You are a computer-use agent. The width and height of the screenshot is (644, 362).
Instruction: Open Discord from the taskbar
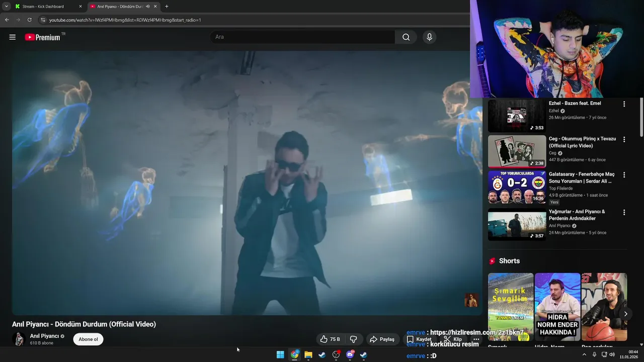(350, 355)
